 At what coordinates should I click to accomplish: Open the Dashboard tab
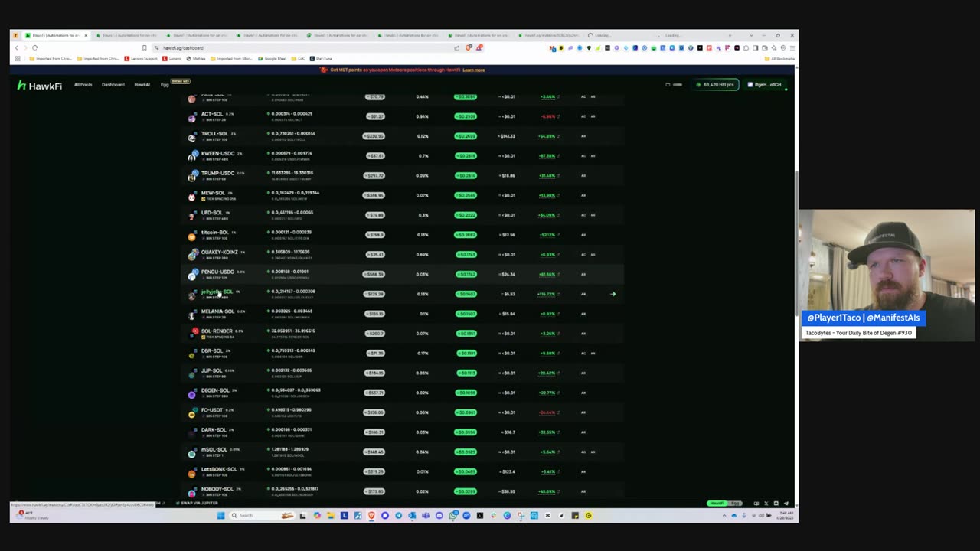click(113, 84)
